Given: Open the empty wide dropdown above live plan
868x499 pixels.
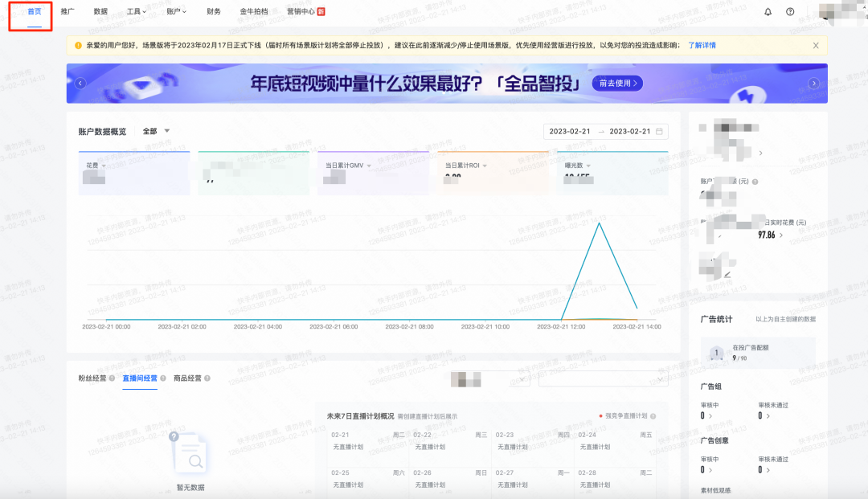Looking at the screenshot, I should pos(603,379).
